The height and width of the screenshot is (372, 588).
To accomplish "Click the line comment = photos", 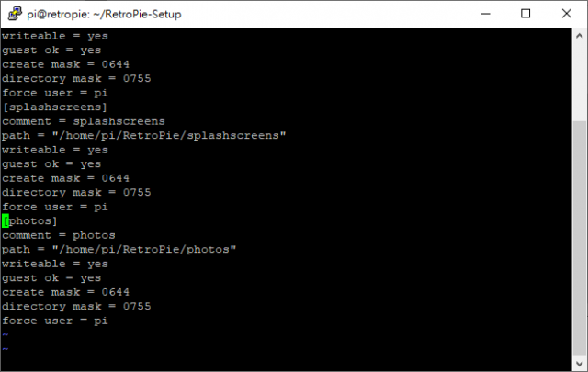I will 59,235.
